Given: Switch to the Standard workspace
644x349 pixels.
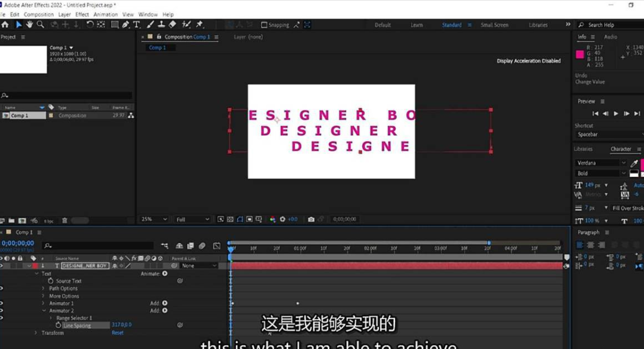Looking at the screenshot, I should [452, 25].
